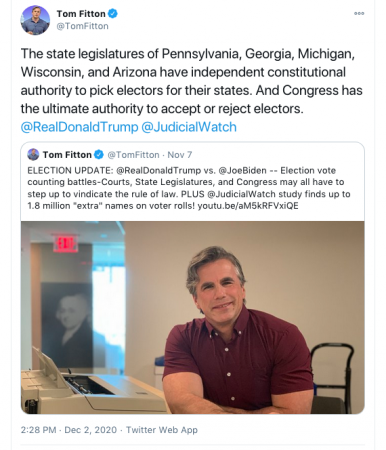386x450 pixels.
Task: Click the main tweet body text
Action: coord(192,81)
